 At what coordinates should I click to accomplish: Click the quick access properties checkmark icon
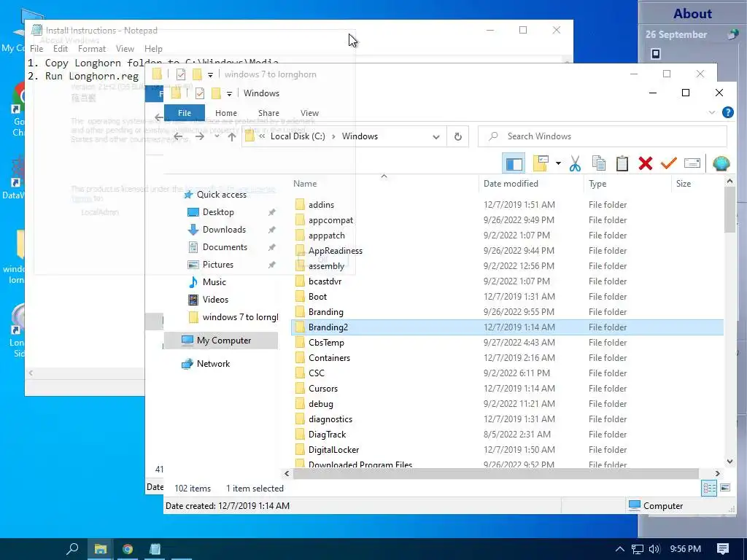point(200,93)
